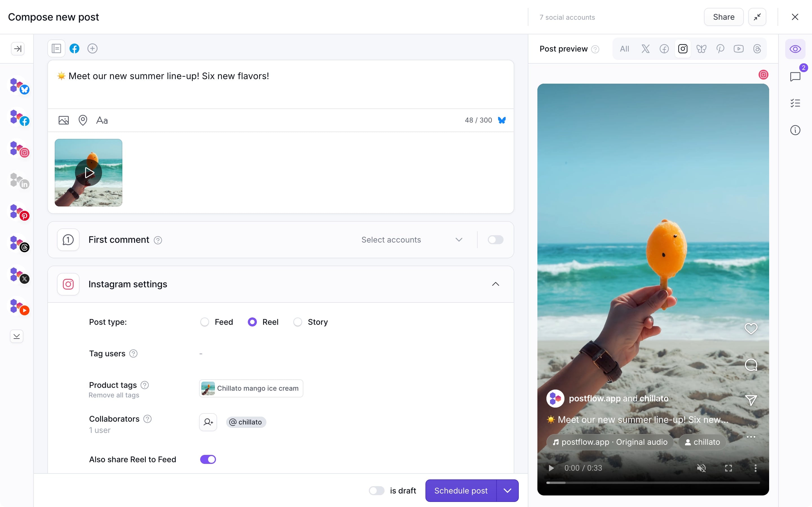Select the Feed post type radio button
Screen dimensions: 812x507
(x=204, y=322)
